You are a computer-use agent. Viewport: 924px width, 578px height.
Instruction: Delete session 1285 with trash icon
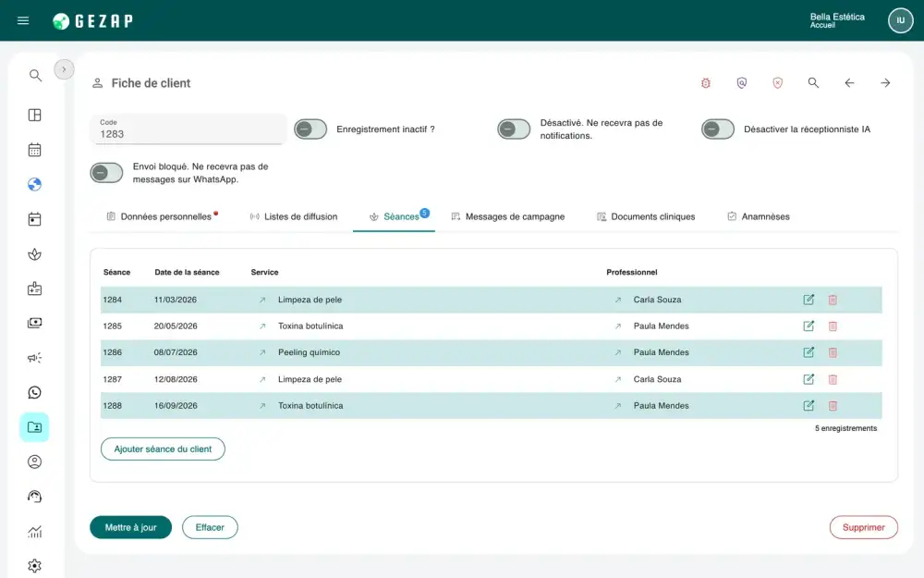point(833,326)
